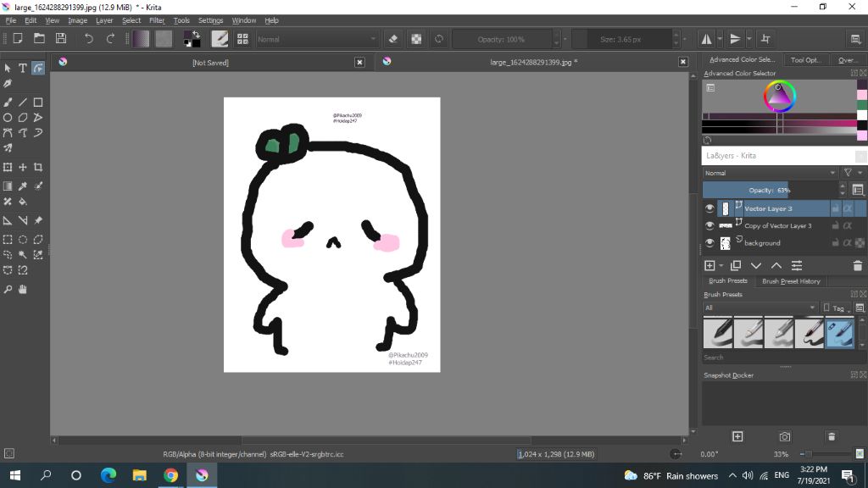Select the Elliptical Selection tool
This screenshot has width=868, height=488.
(x=23, y=240)
